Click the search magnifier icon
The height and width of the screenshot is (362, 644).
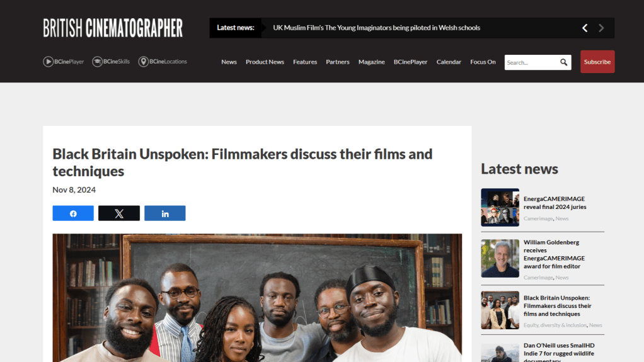pyautogui.click(x=563, y=62)
